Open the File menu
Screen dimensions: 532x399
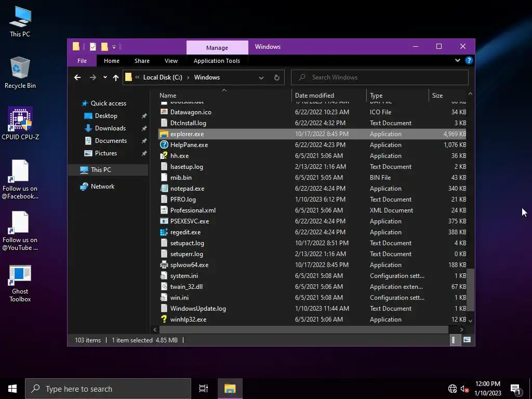[x=82, y=61]
